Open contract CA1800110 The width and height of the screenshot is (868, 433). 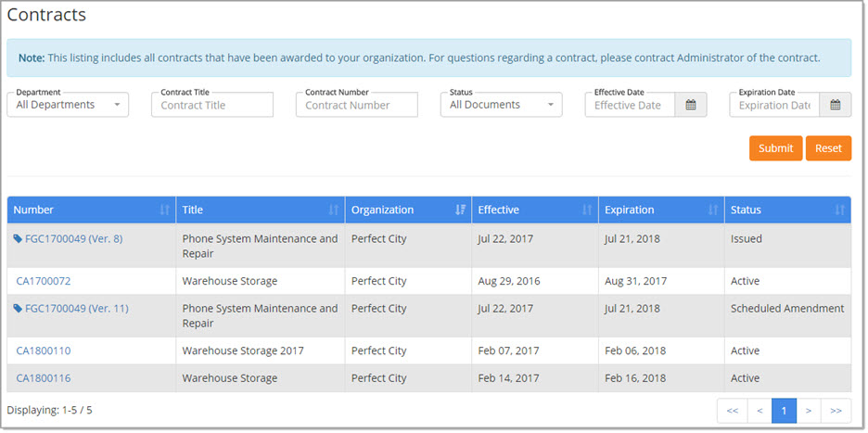tap(44, 351)
